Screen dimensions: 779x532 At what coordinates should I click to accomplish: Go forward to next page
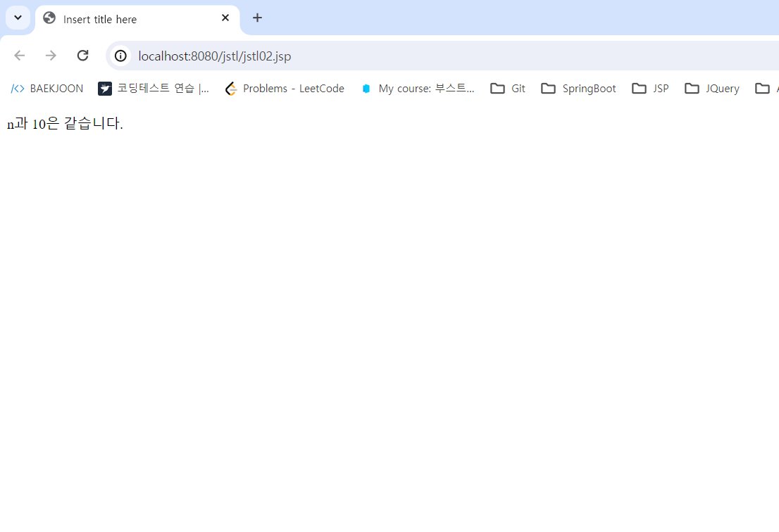coord(51,56)
